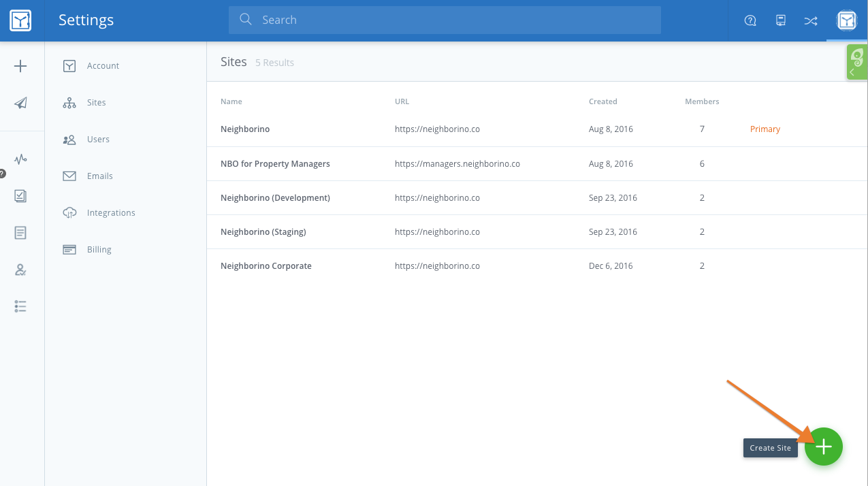Focus the Search input field
This screenshot has width=868, height=486.
tap(445, 20)
